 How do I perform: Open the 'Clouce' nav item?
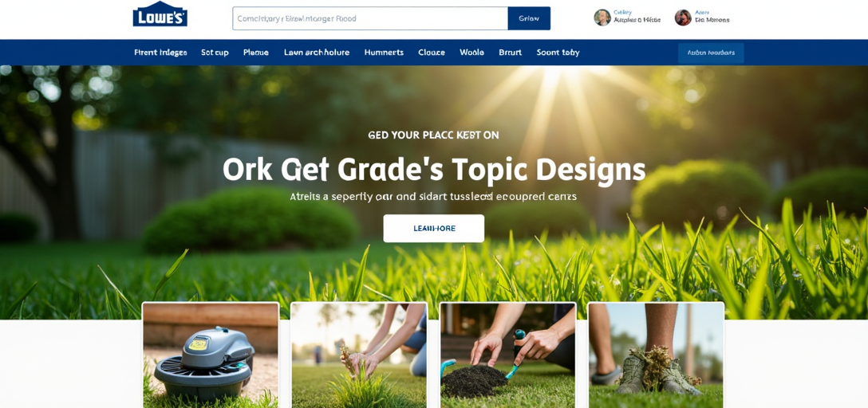click(432, 53)
